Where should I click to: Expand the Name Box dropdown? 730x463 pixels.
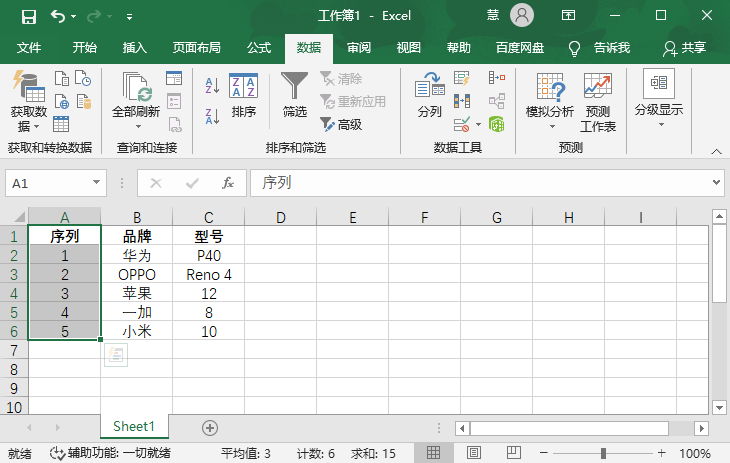97,183
